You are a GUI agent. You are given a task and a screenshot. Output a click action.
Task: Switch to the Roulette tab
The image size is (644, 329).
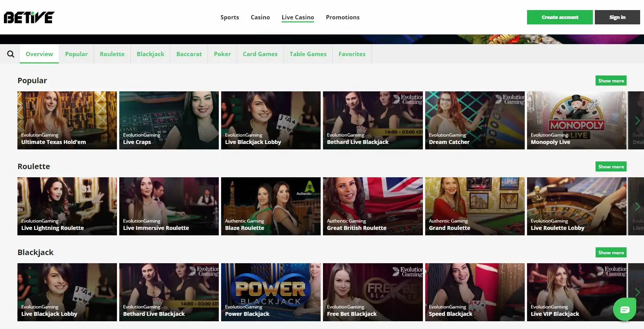click(112, 54)
